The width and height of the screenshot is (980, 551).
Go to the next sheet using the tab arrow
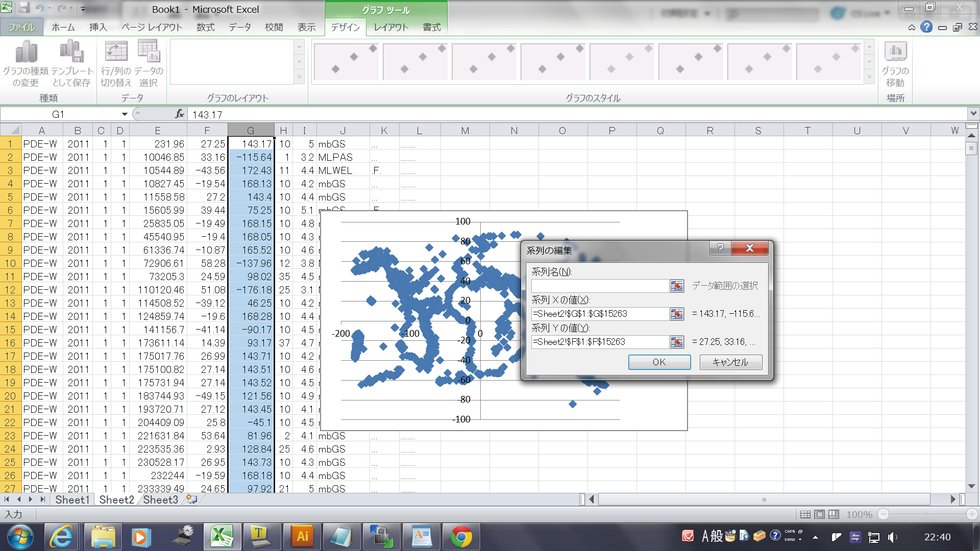pyautogui.click(x=31, y=499)
